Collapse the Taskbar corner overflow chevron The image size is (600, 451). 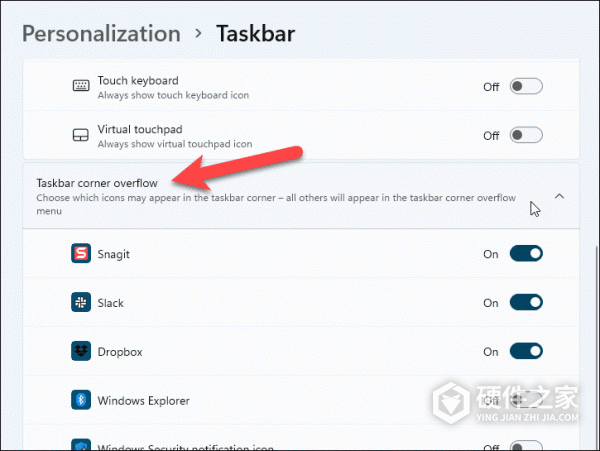point(559,196)
